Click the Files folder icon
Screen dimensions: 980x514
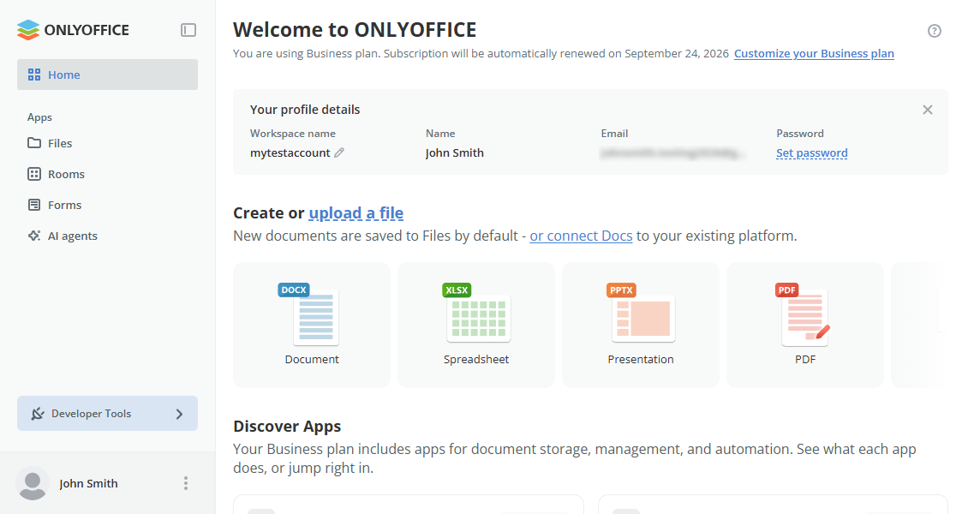coord(34,143)
